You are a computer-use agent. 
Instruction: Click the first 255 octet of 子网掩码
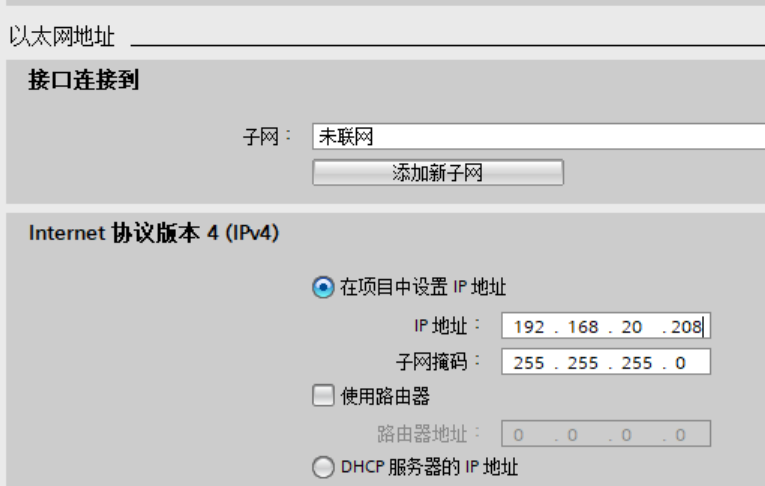tap(529, 363)
